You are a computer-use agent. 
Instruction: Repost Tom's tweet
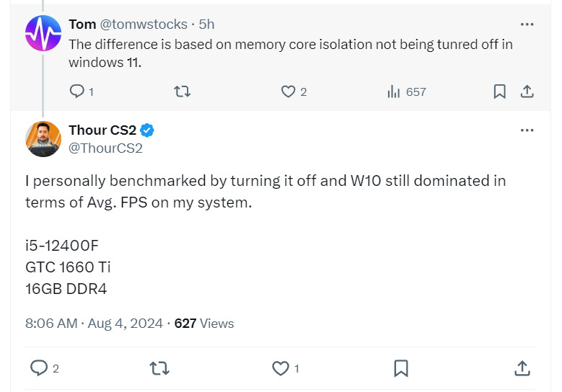(x=183, y=92)
